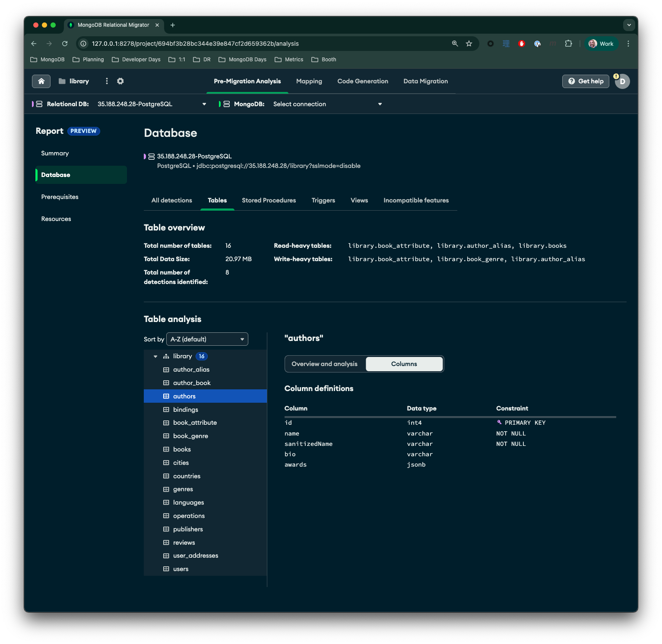Click the home icon button

tap(41, 81)
